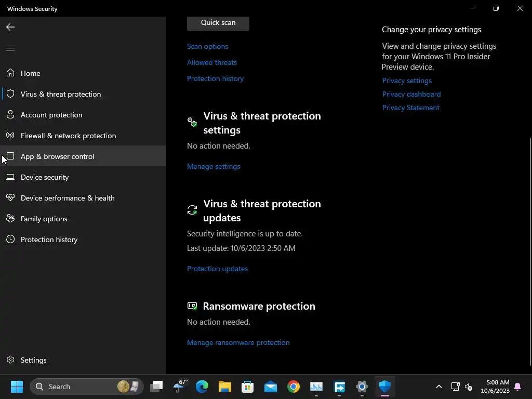This screenshot has width=532, height=399.
Task: Click the heart icon for Device performance & health
Action: click(10, 197)
